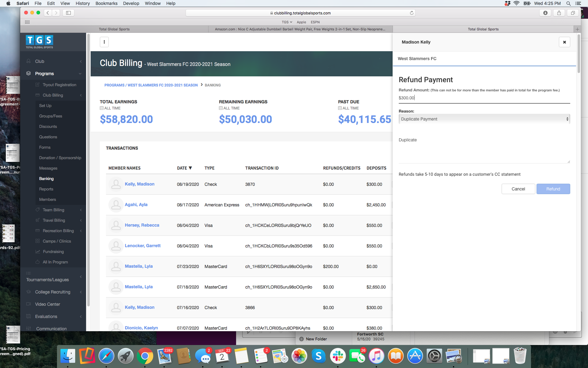Viewport: 588px width, 368px height.
Task: Open the Agahi, Ayla member link
Action: pyautogui.click(x=136, y=205)
